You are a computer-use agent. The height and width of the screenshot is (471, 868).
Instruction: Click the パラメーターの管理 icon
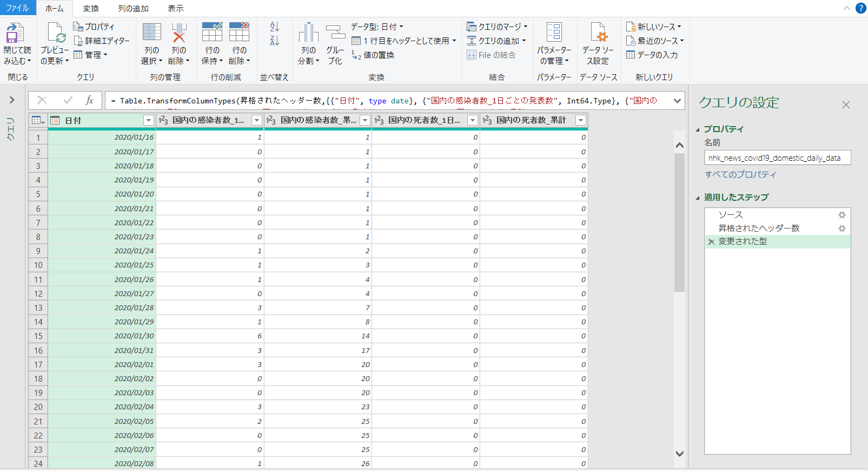click(x=554, y=32)
